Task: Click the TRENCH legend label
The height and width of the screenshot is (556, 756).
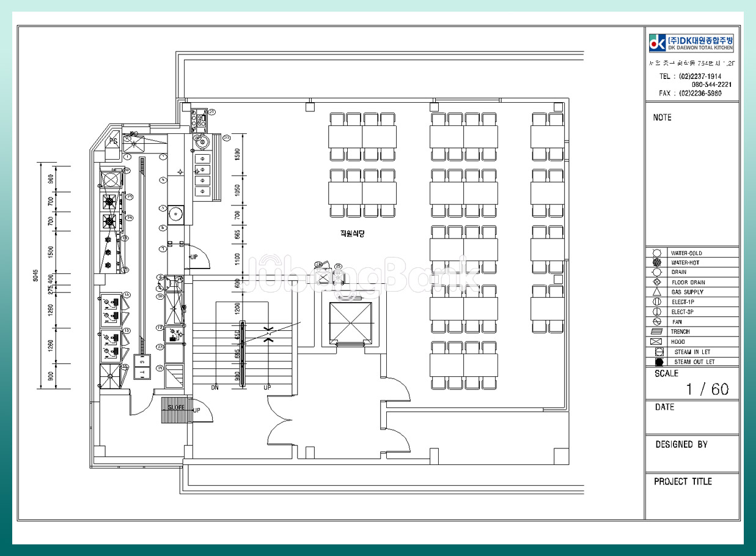Action: [680, 332]
